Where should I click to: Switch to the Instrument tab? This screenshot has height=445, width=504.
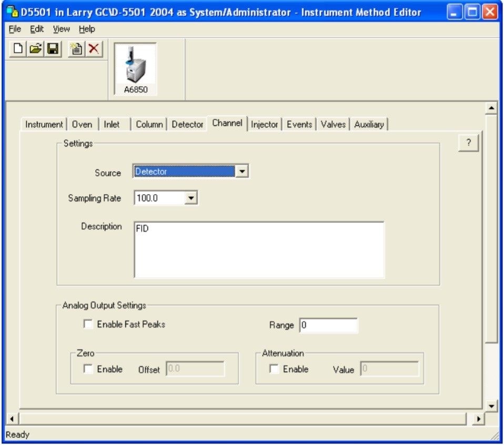(x=44, y=124)
